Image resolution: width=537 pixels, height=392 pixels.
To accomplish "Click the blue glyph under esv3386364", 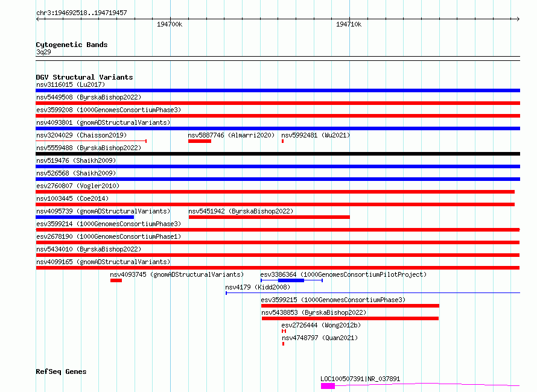I will tap(291, 280).
